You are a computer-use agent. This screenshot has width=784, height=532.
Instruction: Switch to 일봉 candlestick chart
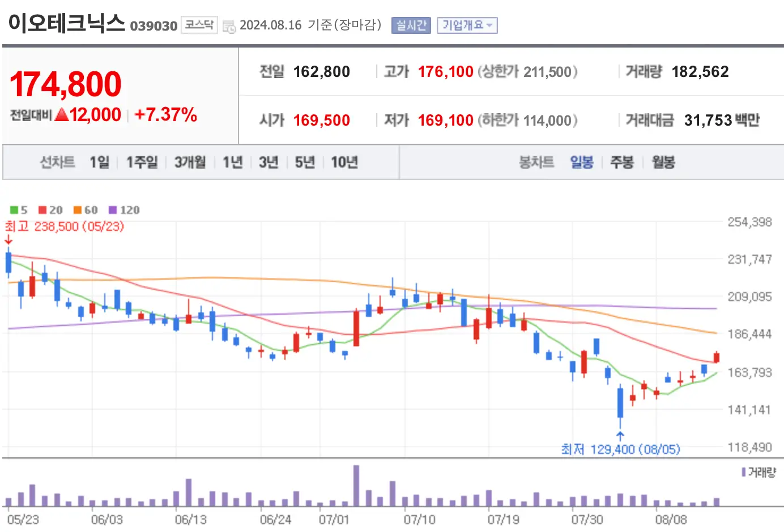(582, 162)
